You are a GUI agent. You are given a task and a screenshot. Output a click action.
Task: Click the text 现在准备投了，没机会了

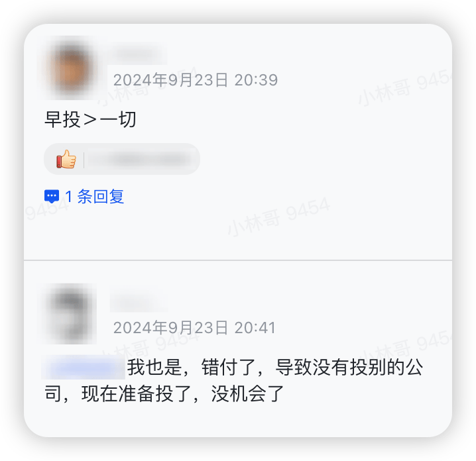[x=183, y=393]
